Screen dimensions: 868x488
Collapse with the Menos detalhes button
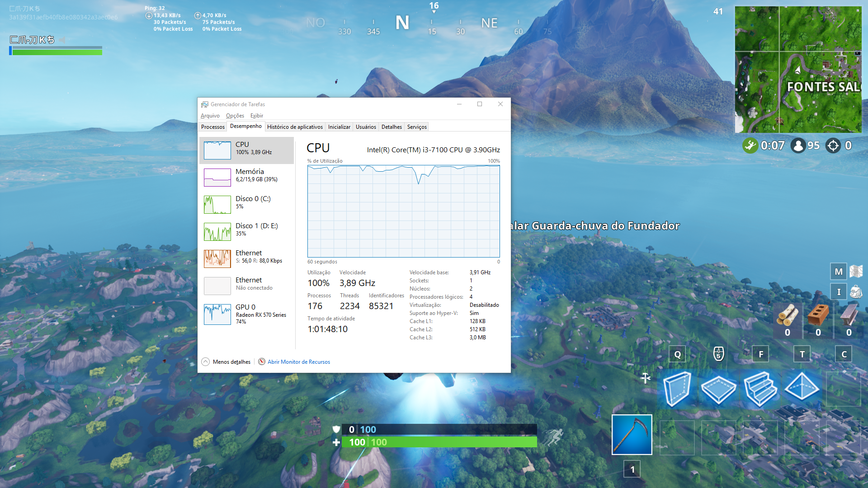click(x=226, y=362)
